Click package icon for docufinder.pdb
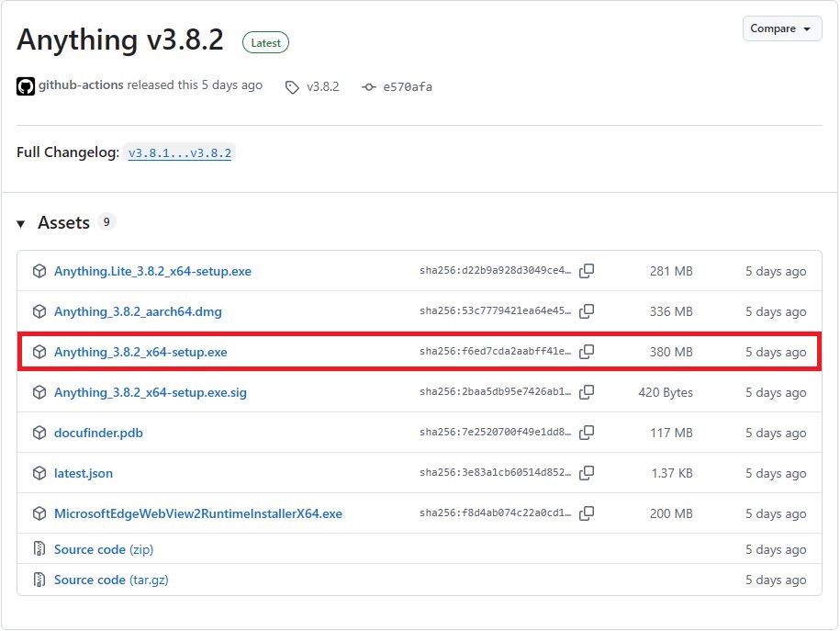The width and height of the screenshot is (840, 631). pyautogui.click(x=39, y=433)
